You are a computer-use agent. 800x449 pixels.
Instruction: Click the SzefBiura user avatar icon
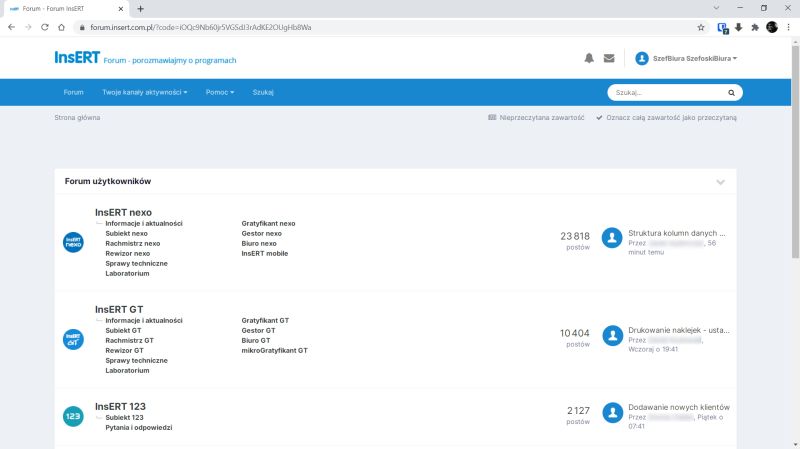point(641,58)
